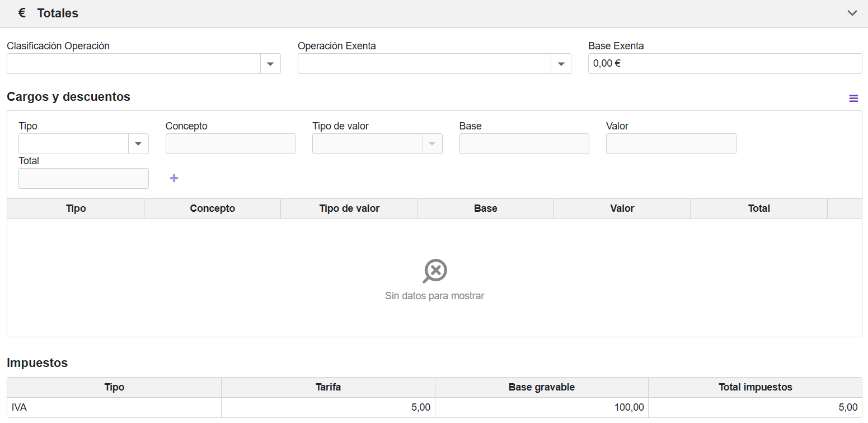Sort by Total column header in charges table
The image size is (868, 423).
pyautogui.click(x=759, y=208)
